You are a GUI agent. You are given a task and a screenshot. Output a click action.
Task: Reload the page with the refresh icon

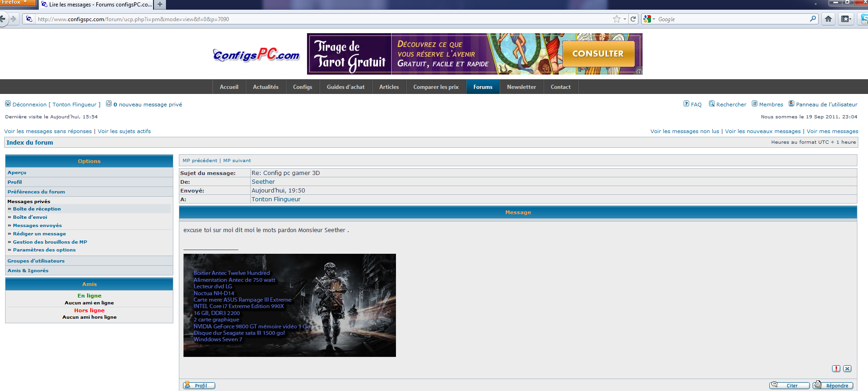(x=633, y=19)
